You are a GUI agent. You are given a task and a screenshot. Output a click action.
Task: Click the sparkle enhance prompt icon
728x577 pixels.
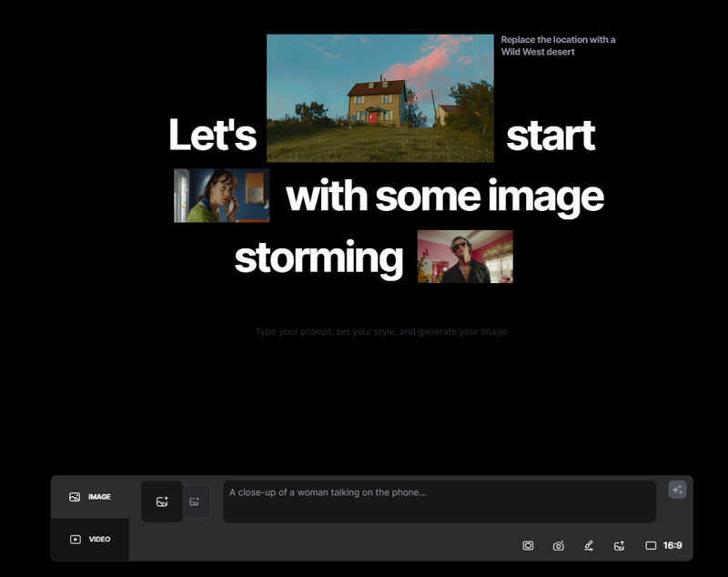click(677, 490)
